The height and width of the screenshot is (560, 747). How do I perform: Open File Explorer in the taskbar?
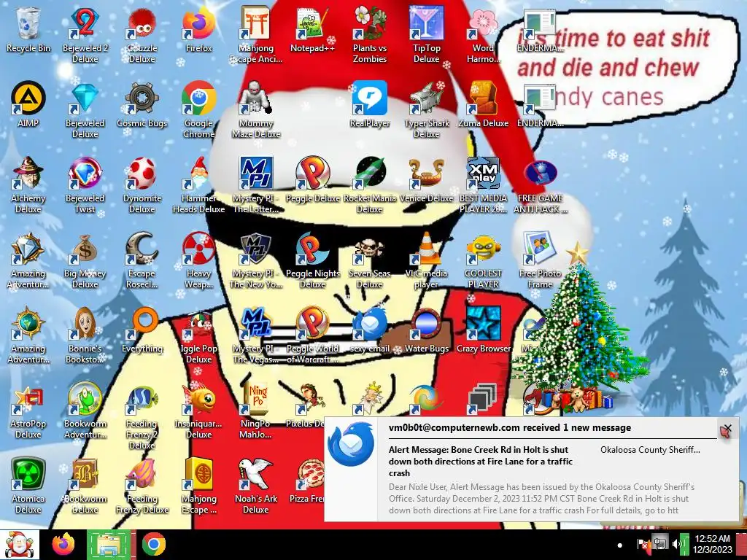point(109,545)
